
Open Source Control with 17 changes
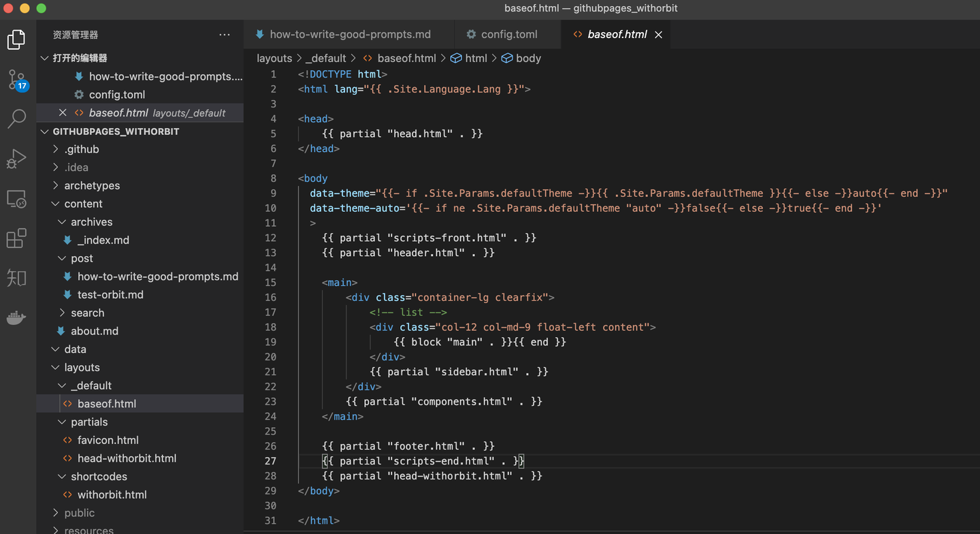(16, 80)
